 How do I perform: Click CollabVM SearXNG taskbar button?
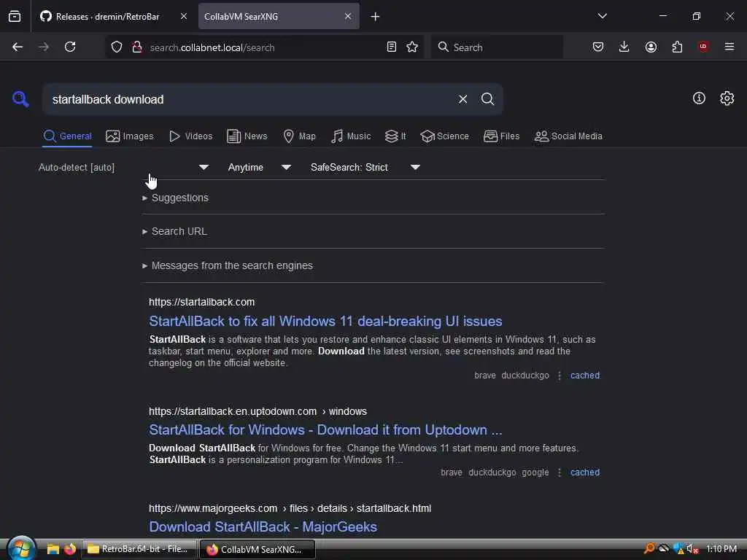[x=258, y=549]
